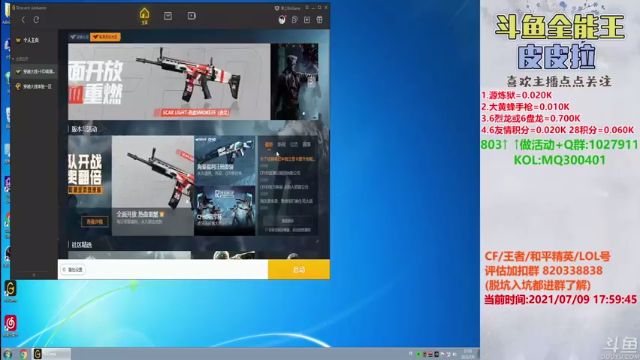Switch to WeGame taskbar button
Viewport: 640px width, 360px height.
(x=51, y=354)
